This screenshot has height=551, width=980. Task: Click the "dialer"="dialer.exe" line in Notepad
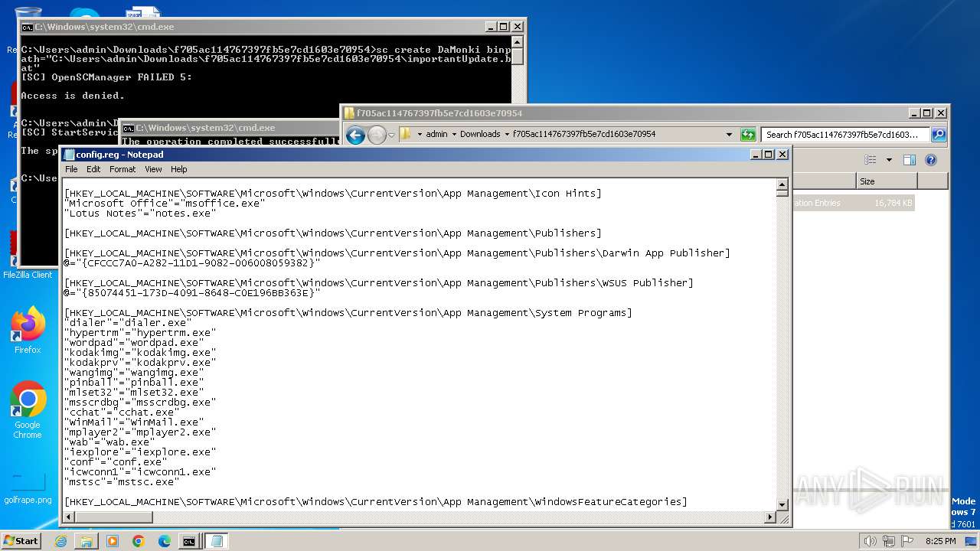127,322
